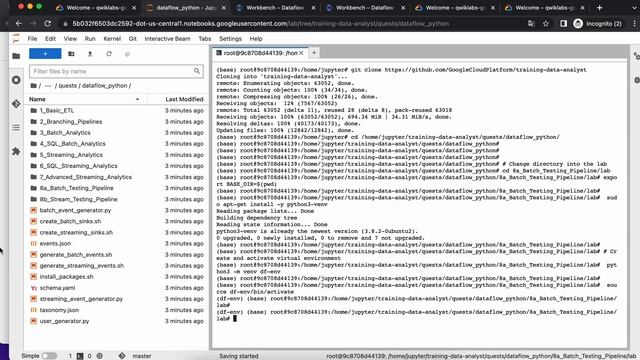This screenshot has height=360, width=640.
Task: Click the master git branch status item
Action: [142, 356]
